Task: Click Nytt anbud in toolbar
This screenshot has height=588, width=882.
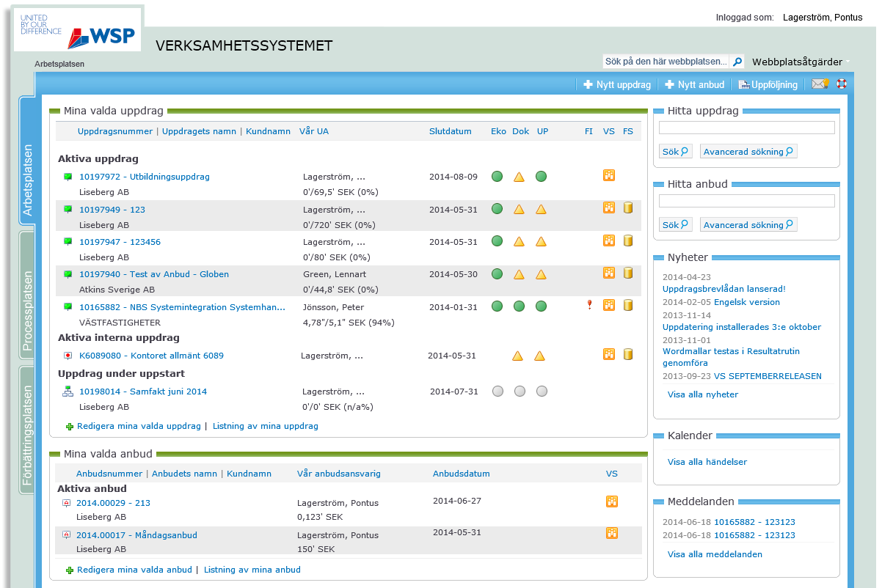Action: [x=694, y=85]
